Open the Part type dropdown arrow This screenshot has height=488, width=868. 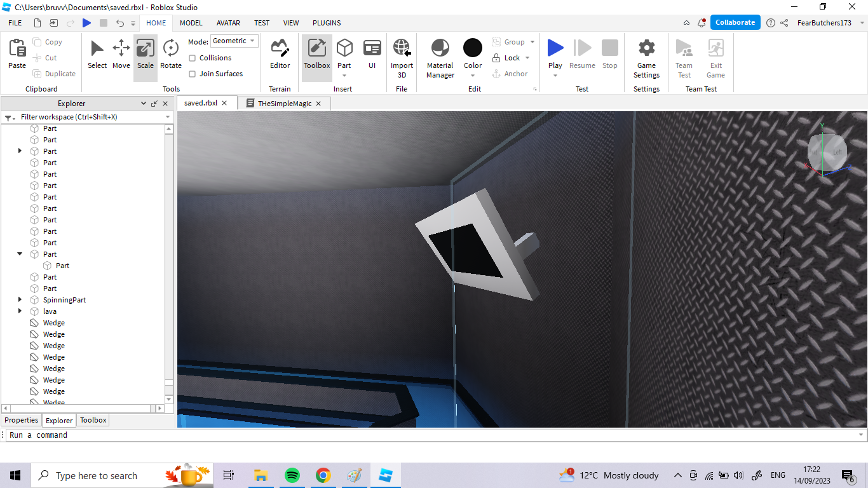pos(344,76)
